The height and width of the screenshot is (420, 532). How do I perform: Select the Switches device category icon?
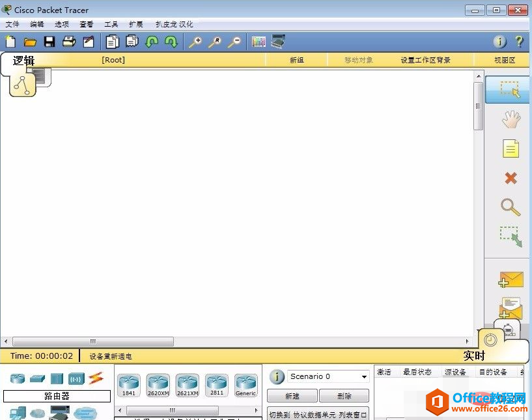[x=37, y=378]
